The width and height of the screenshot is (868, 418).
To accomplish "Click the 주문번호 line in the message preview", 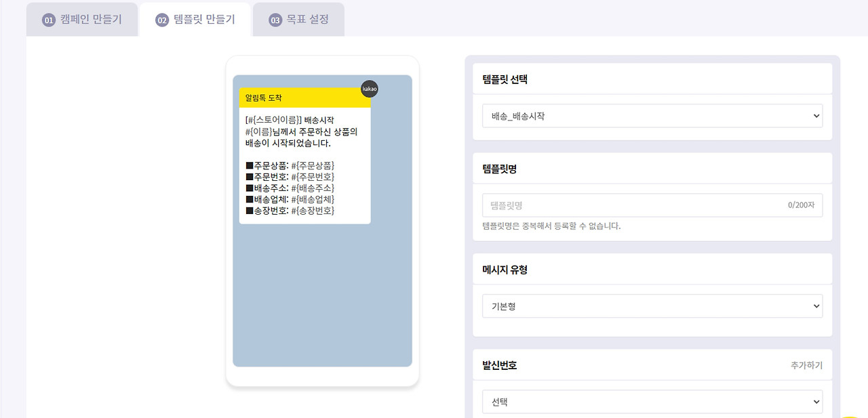I will click(x=290, y=177).
